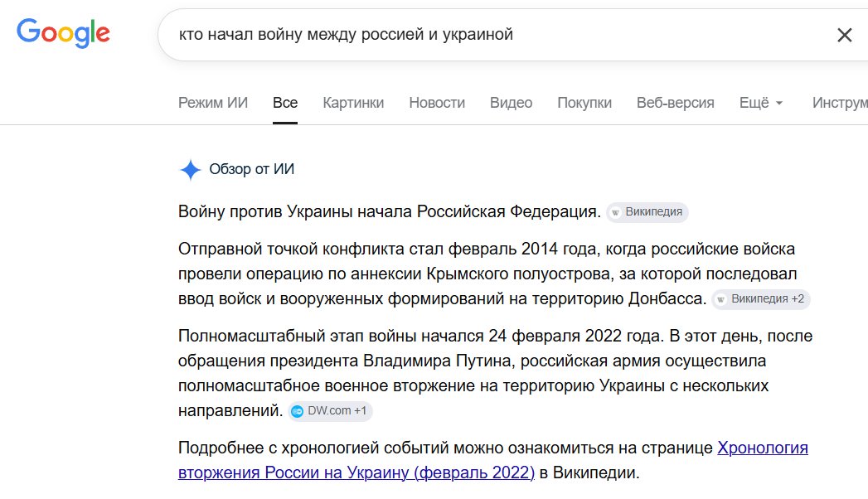Expand the Ещё dropdown menu
868x499 pixels.
(761, 103)
